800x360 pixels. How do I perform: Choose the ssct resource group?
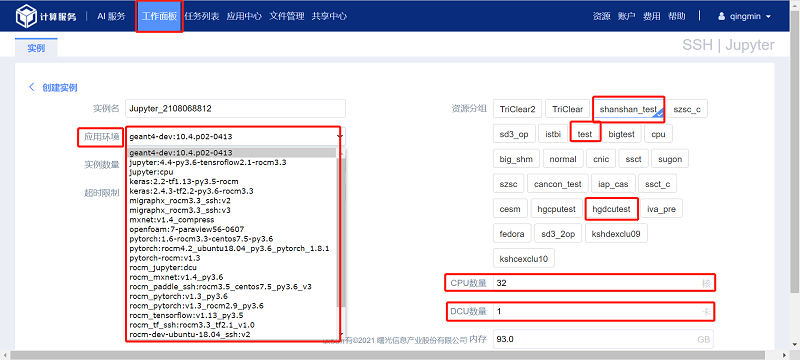click(x=633, y=159)
